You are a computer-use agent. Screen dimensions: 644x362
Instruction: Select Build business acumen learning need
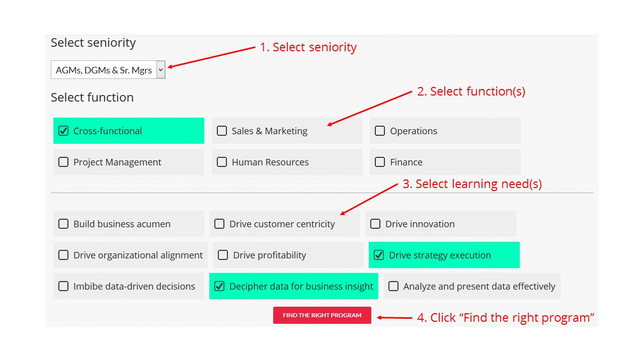coord(63,224)
